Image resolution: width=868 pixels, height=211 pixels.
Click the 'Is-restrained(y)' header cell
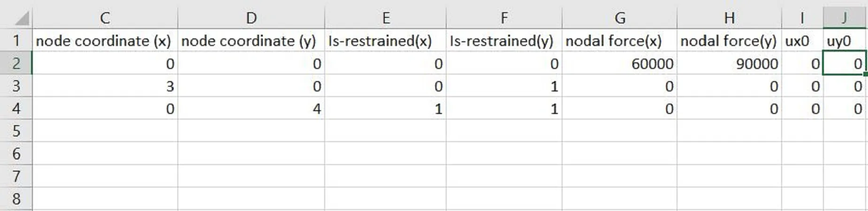pos(504,41)
